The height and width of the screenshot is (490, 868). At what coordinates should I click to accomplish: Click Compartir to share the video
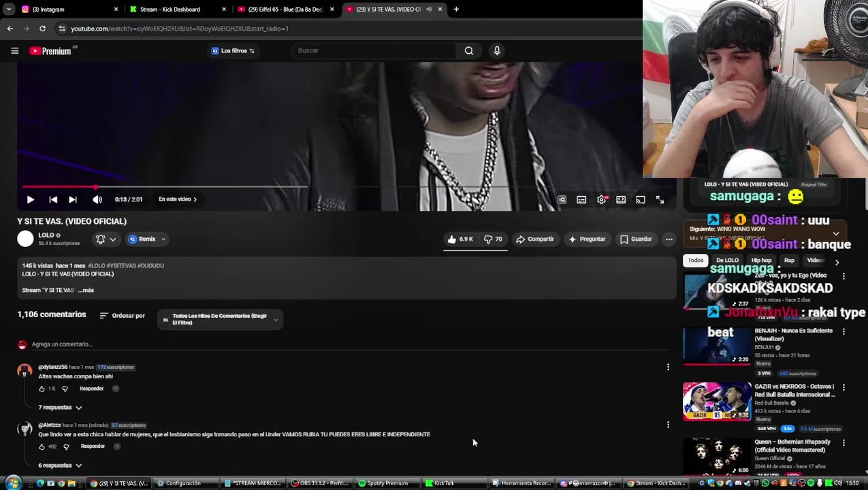[535, 239]
